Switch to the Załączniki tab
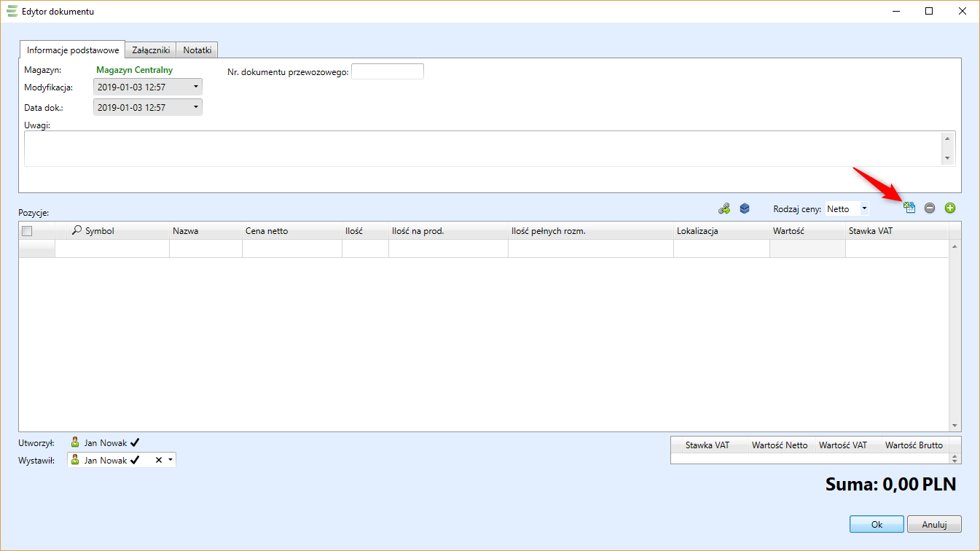The height and width of the screenshot is (551, 980). pos(151,50)
